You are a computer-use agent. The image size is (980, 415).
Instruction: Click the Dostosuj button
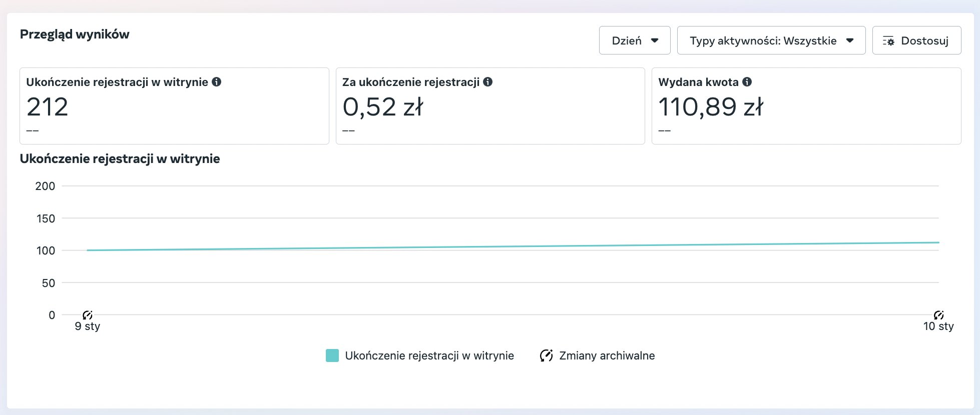click(916, 40)
